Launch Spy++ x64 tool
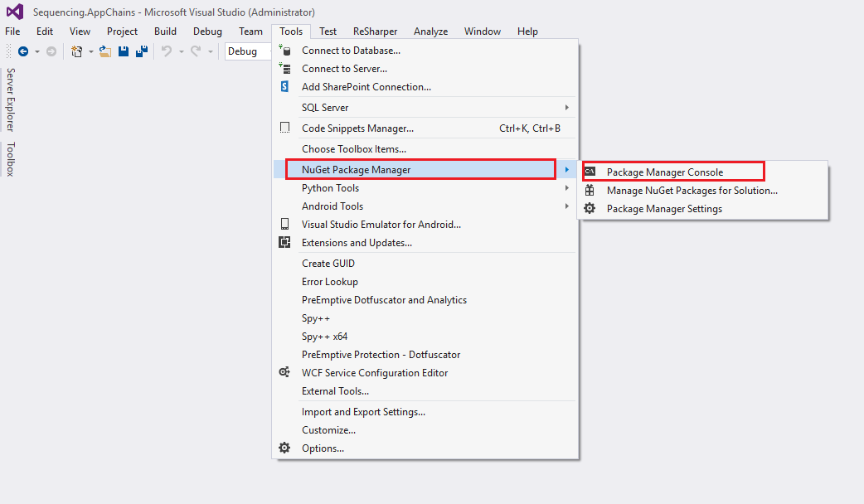Screen dimensions: 864x504 tap(425, 337)
